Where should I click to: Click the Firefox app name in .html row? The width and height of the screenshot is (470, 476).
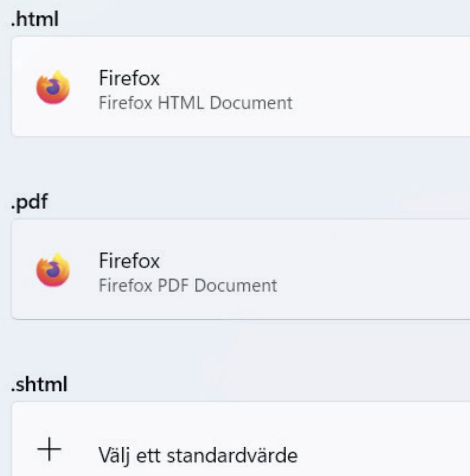pyautogui.click(x=129, y=78)
